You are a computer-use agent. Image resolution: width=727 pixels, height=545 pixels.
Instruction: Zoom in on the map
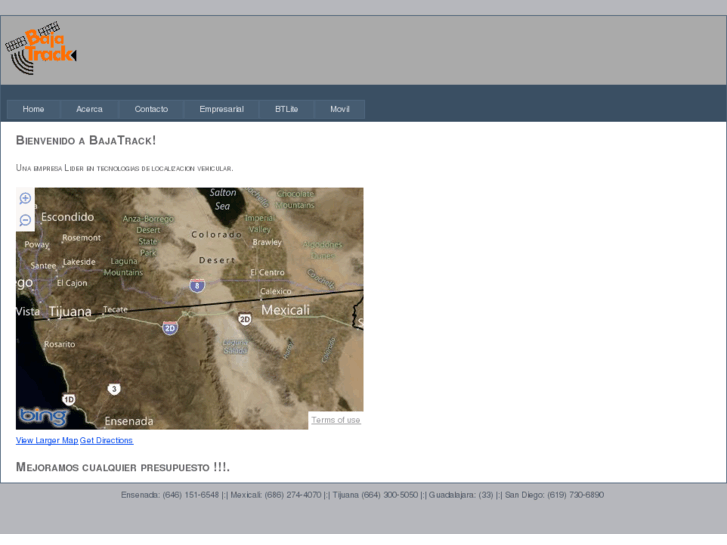(x=26, y=198)
